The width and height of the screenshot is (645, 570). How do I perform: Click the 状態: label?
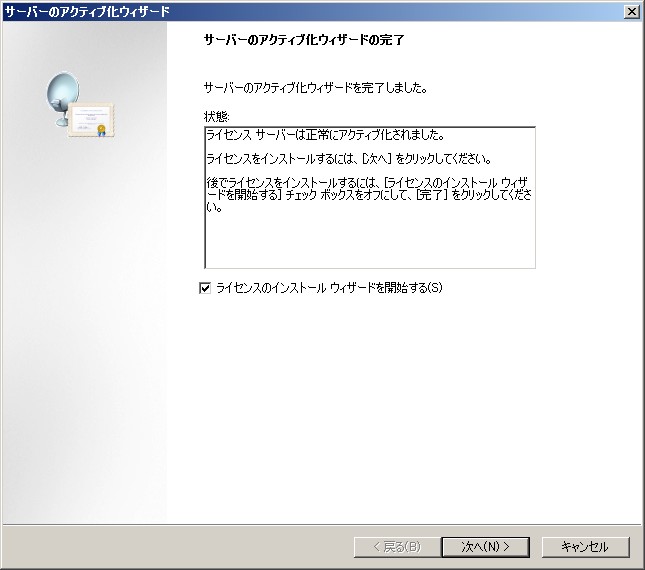click(216, 116)
